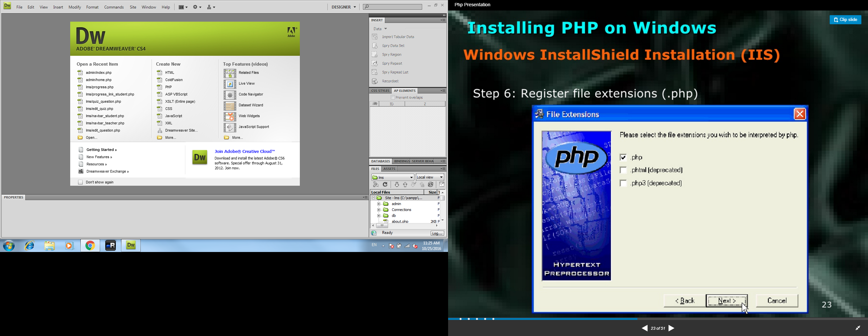The image size is (868, 336).
Task: Open the Extend Dreamweaver gear menu
Action: tap(197, 7)
